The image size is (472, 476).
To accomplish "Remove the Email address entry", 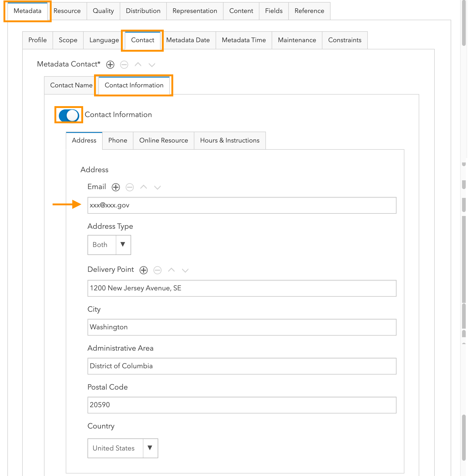I will pyautogui.click(x=130, y=187).
